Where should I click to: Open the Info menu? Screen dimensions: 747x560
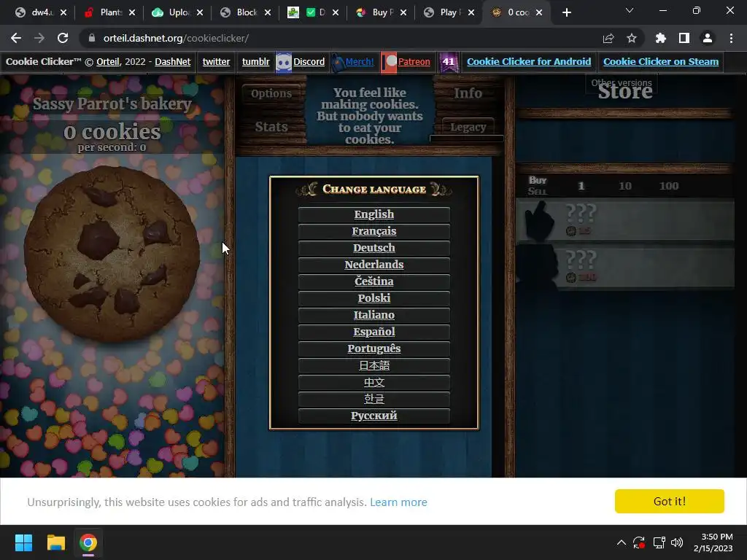click(468, 93)
